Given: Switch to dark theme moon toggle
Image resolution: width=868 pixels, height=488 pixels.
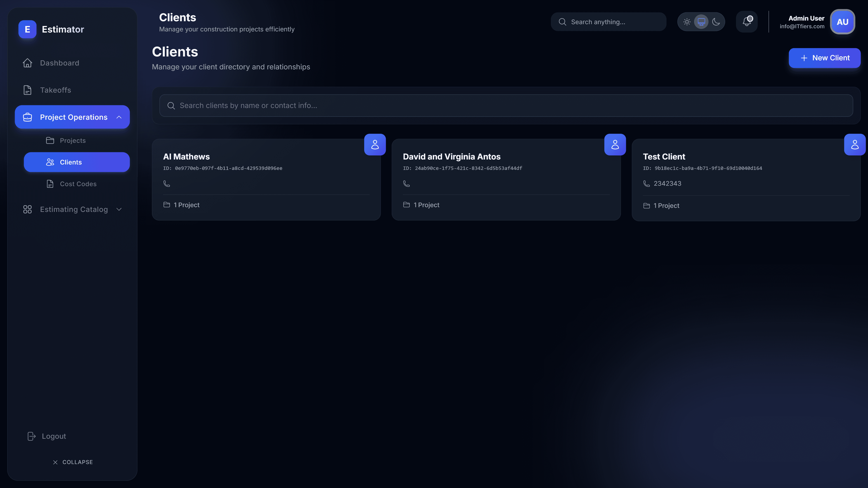Looking at the screenshot, I should point(716,22).
